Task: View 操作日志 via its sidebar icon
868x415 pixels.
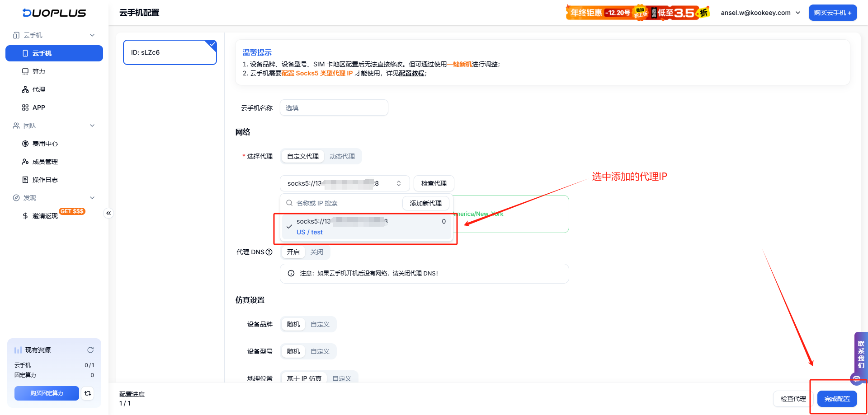Action: tap(26, 179)
